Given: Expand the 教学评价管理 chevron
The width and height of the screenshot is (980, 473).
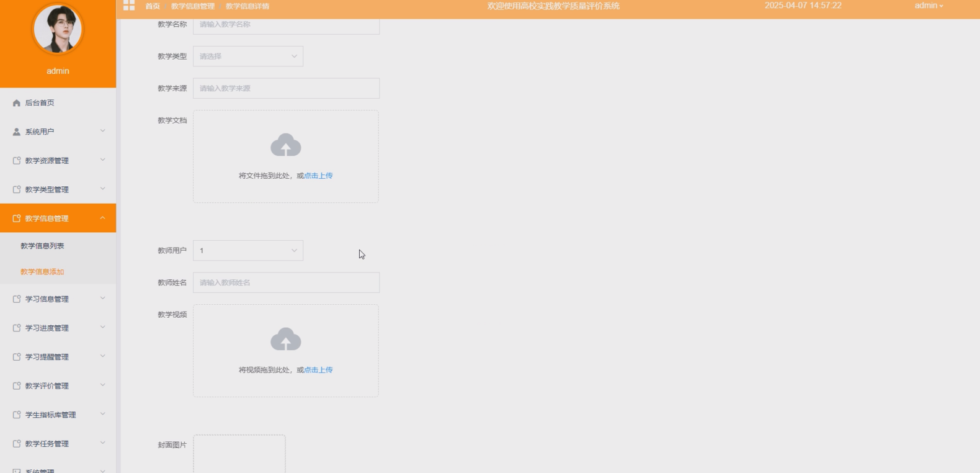Looking at the screenshot, I should click(103, 385).
